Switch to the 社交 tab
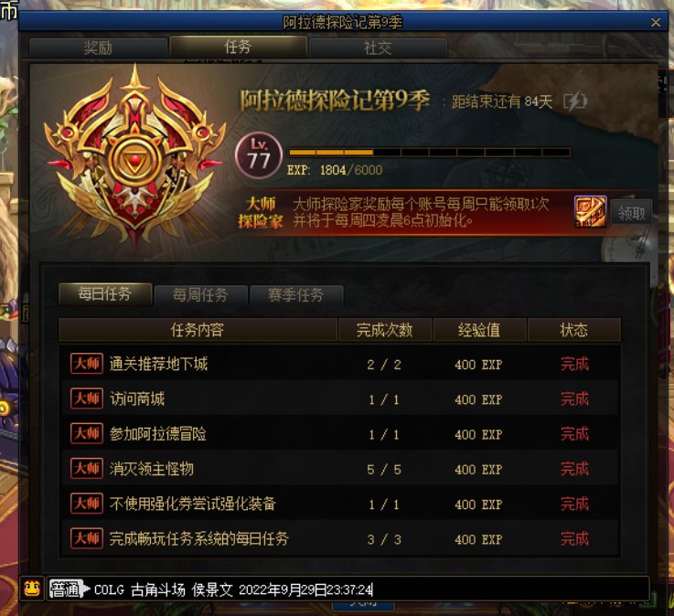This screenshot has height=616, width=674. 378,48
